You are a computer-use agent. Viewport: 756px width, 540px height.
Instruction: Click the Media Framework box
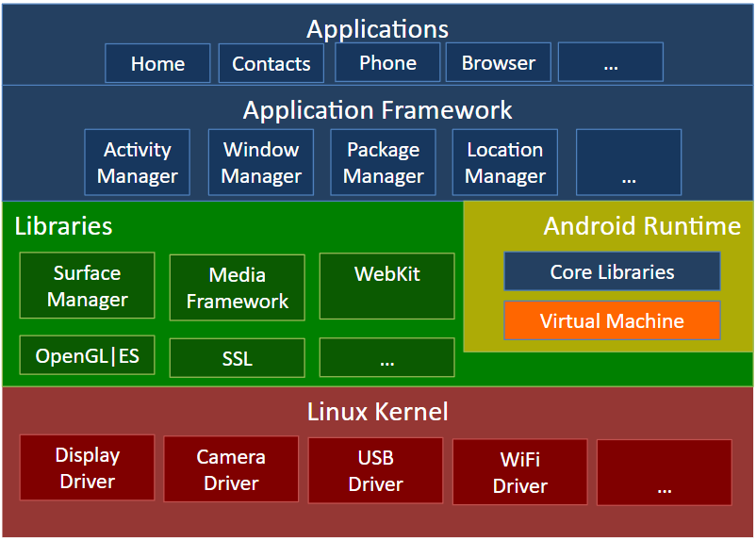(238, 287)
